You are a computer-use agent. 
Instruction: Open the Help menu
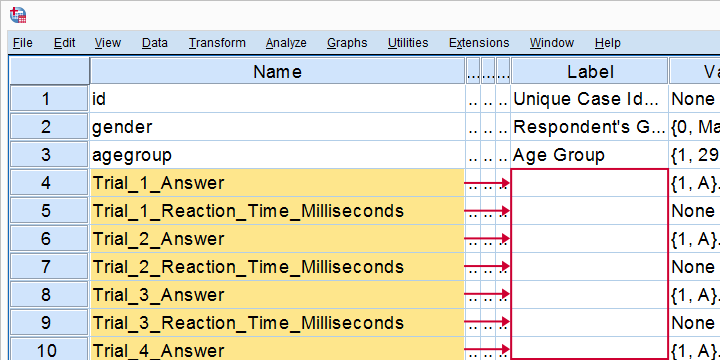[x=608, y=43]
